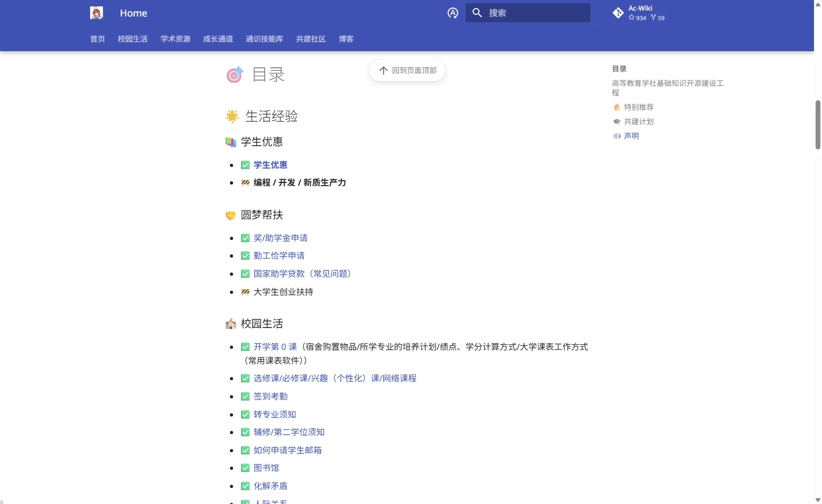Open the 奖/助学金申请 link
The image size is (822, 504).
pos(281,238)
